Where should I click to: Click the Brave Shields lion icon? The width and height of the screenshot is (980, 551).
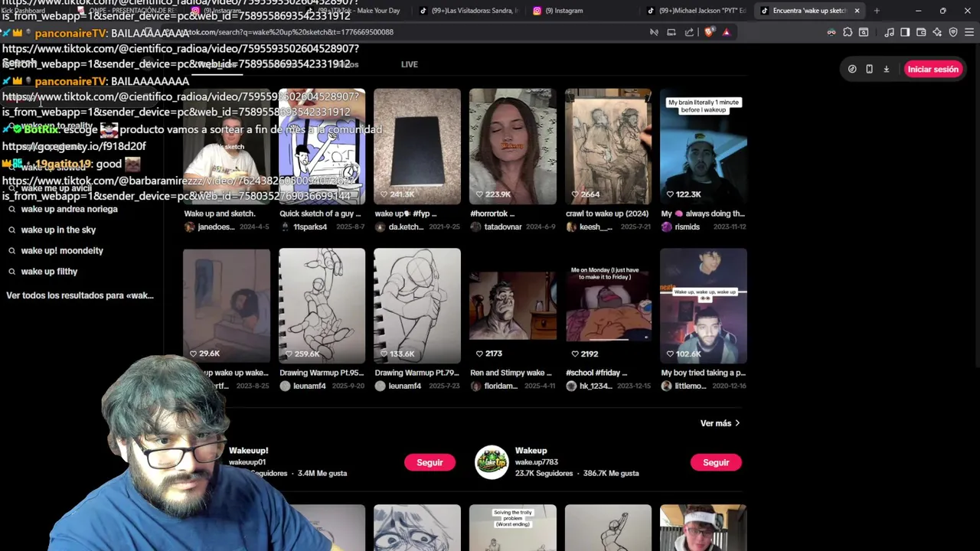[x=709, y=32]
